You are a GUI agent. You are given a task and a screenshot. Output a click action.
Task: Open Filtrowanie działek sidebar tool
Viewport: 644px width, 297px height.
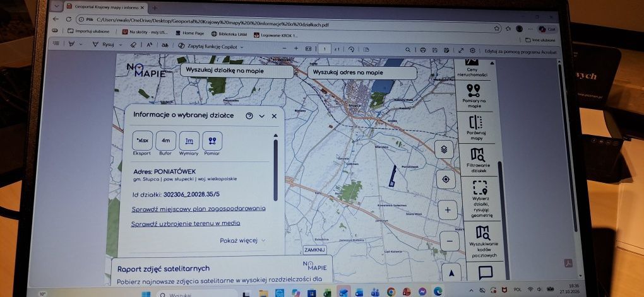478,160
